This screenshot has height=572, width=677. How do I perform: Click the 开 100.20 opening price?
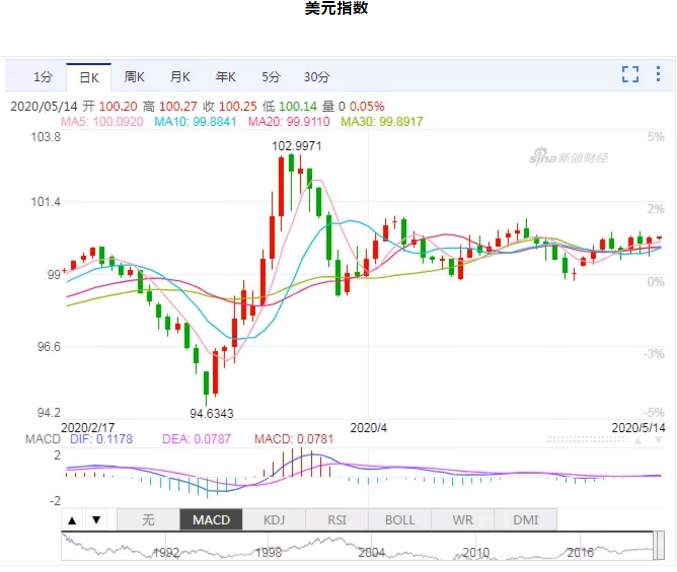coord(110,106)
